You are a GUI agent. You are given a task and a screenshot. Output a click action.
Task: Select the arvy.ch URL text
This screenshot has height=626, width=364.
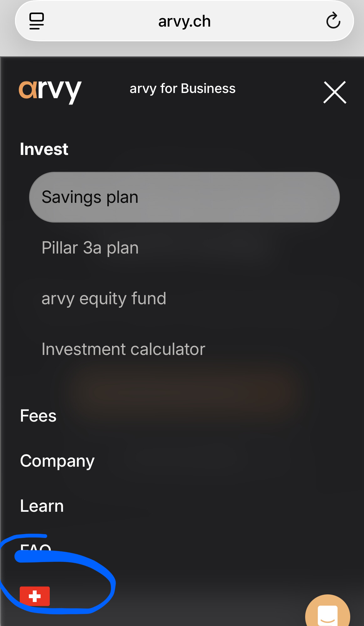(184, 21)
